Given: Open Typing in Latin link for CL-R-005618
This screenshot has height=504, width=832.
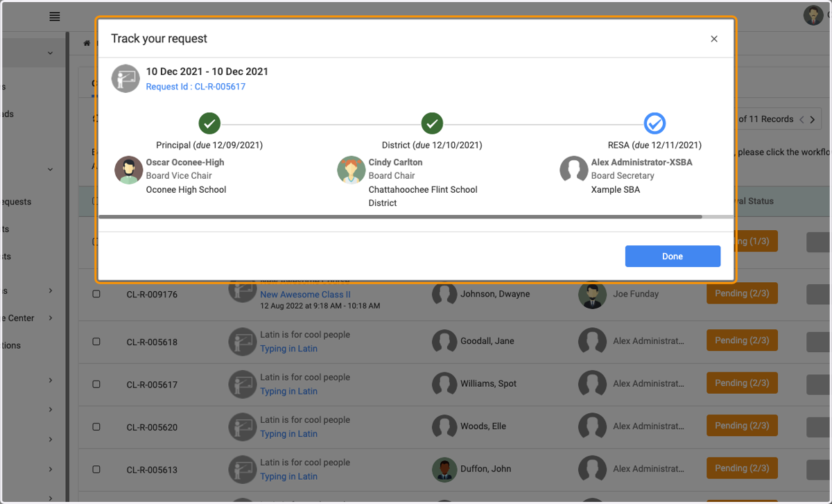Looking at the screenshot, I should pos(288,349).
